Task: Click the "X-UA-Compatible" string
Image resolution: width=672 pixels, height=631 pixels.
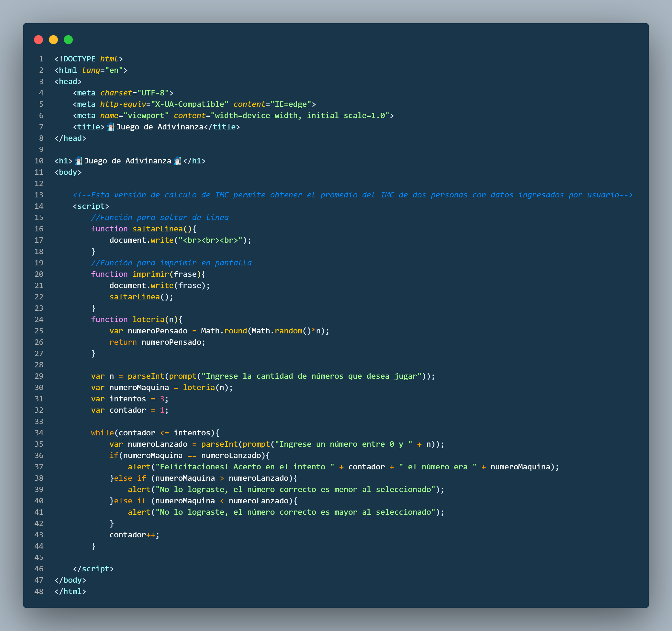Action: (189, 104)
